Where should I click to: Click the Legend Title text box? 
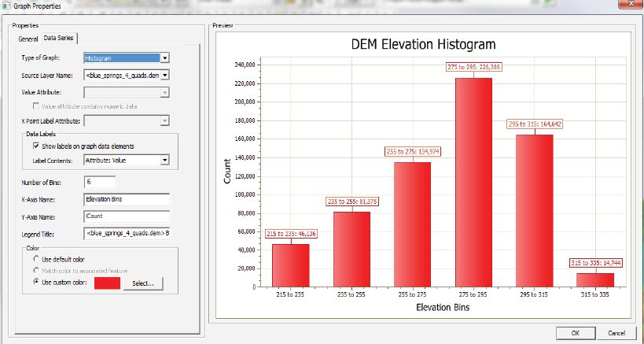point(126,233)
